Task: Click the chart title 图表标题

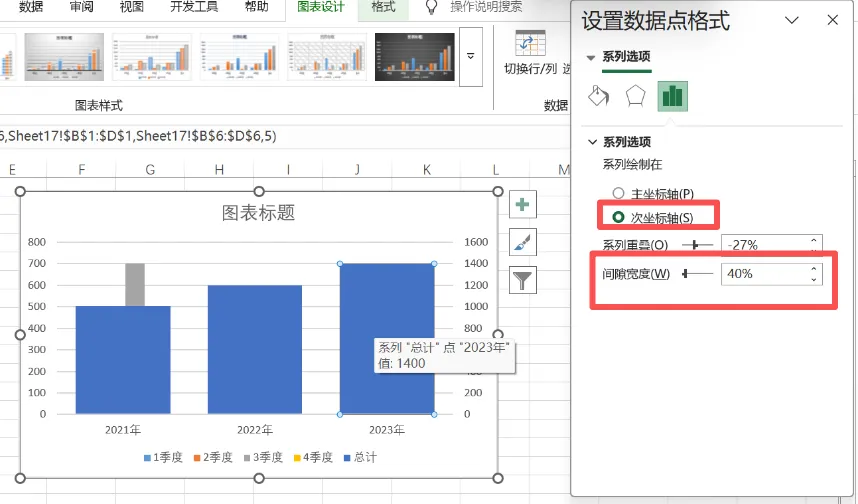Action: coord(258,212)
